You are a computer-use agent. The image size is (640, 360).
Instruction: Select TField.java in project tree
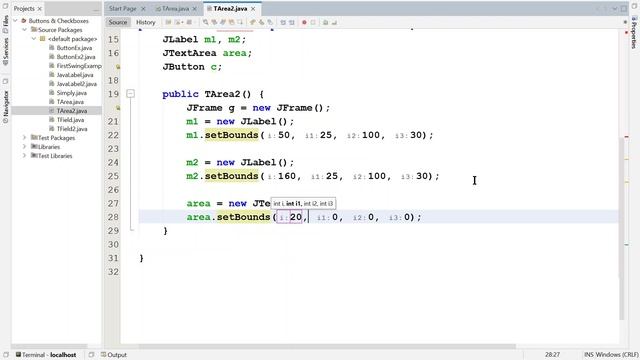pos(70,120)
